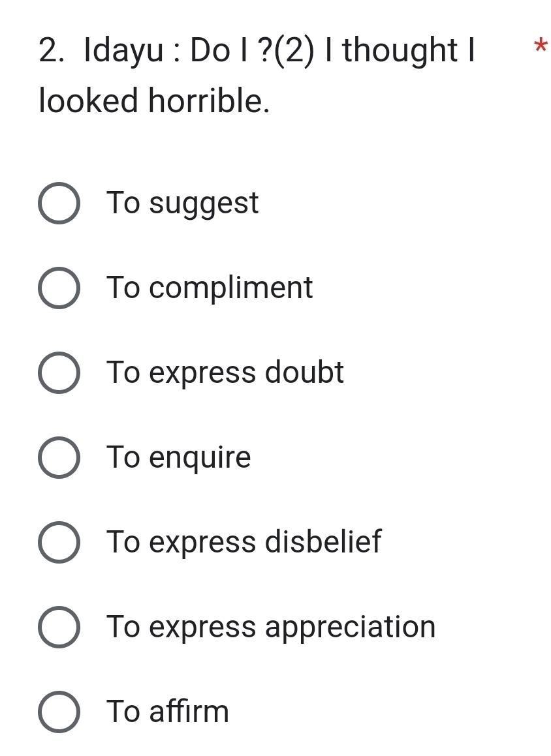
Task: Select the "To enquire" radio button
Action: pos(59,457)
